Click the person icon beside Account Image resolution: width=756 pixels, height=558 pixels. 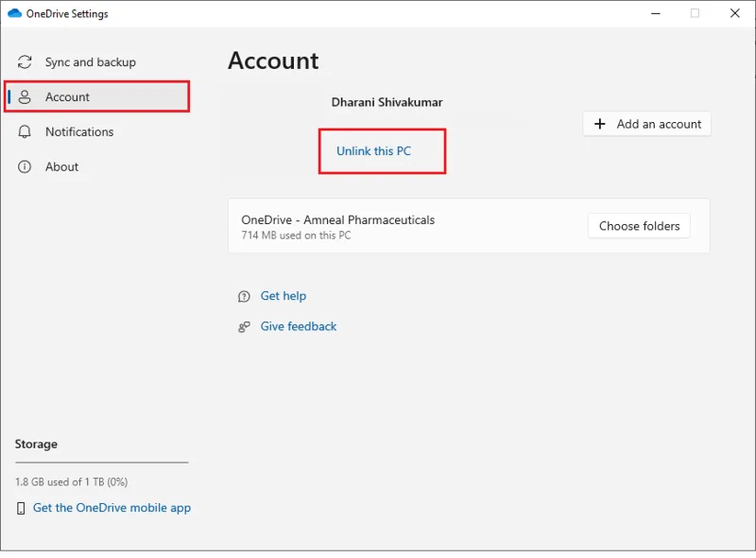tap(25, 97)
